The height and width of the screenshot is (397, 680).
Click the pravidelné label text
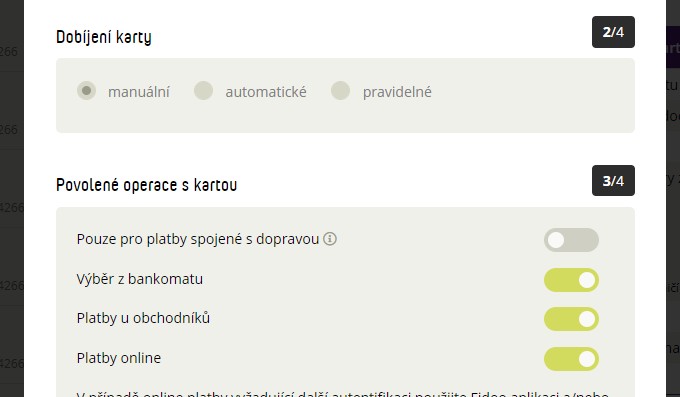(x=397, y=92)
